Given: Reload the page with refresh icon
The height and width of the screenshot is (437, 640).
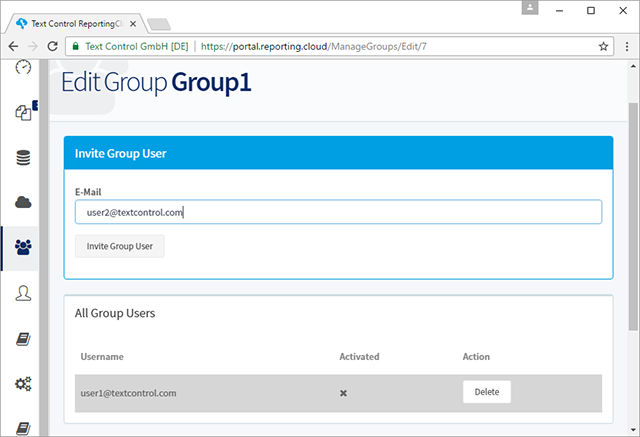Looking at the screenshot, I should pos(53,47).
